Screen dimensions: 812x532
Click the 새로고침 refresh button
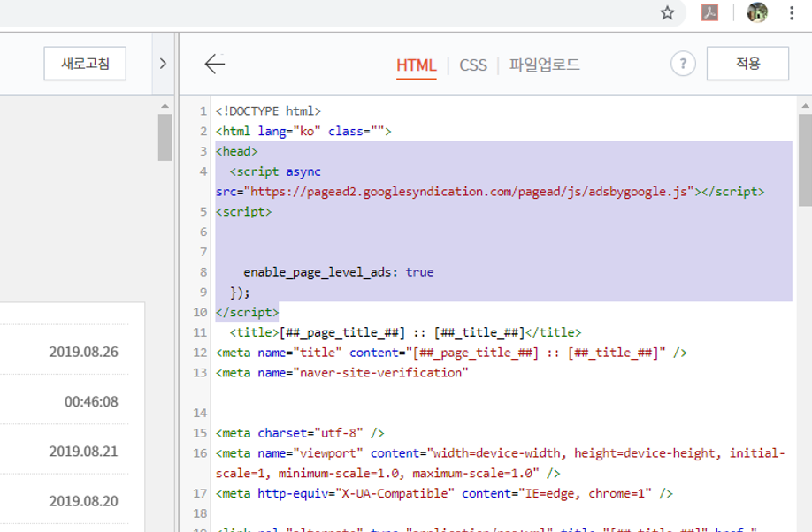click(85, 64)
